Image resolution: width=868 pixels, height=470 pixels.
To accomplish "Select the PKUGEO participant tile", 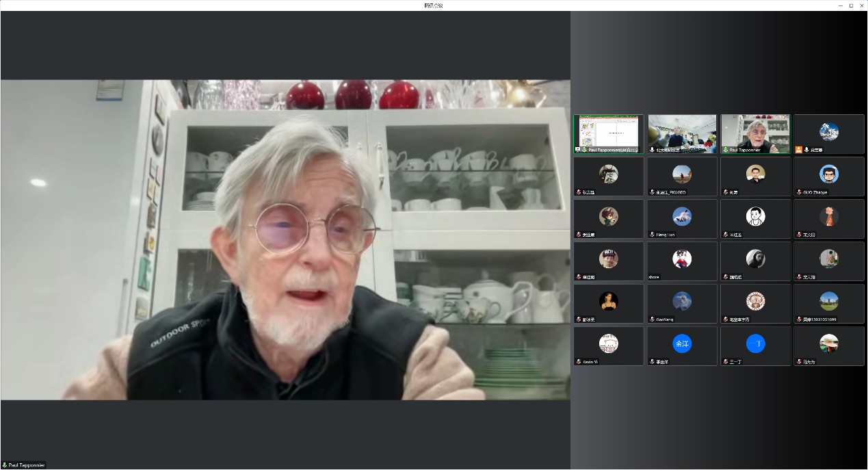I will click(681, 177).
